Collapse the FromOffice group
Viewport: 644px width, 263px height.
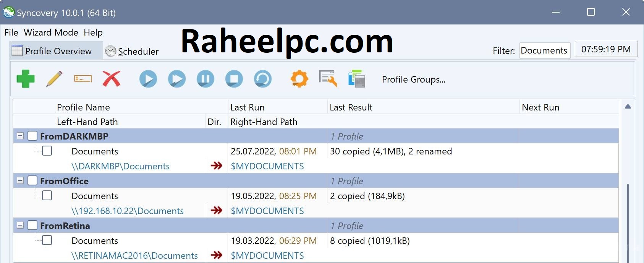pyautogui.click(x=21, y=181)
